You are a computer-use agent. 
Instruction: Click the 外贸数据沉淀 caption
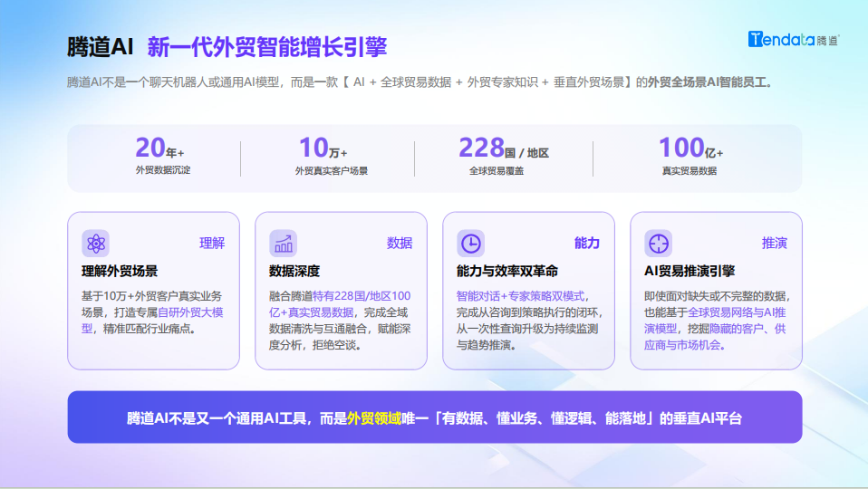coord(163,170)
